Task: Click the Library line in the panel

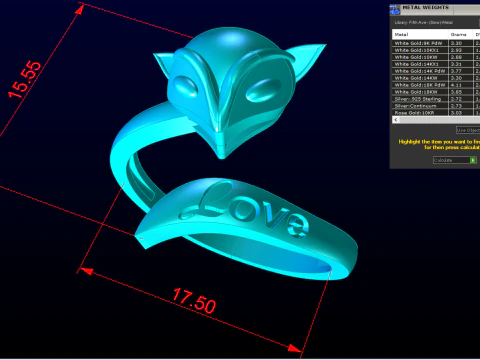Action: 423,23
